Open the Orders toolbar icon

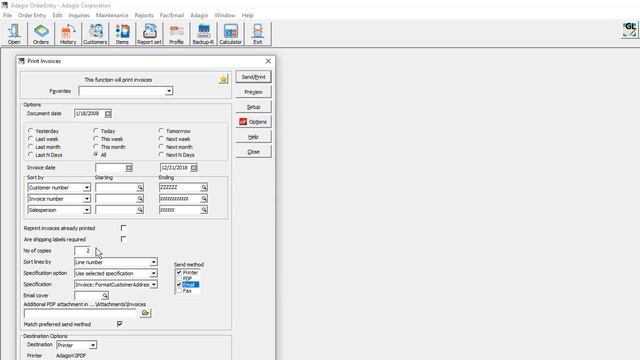click(x=41, y=34)
